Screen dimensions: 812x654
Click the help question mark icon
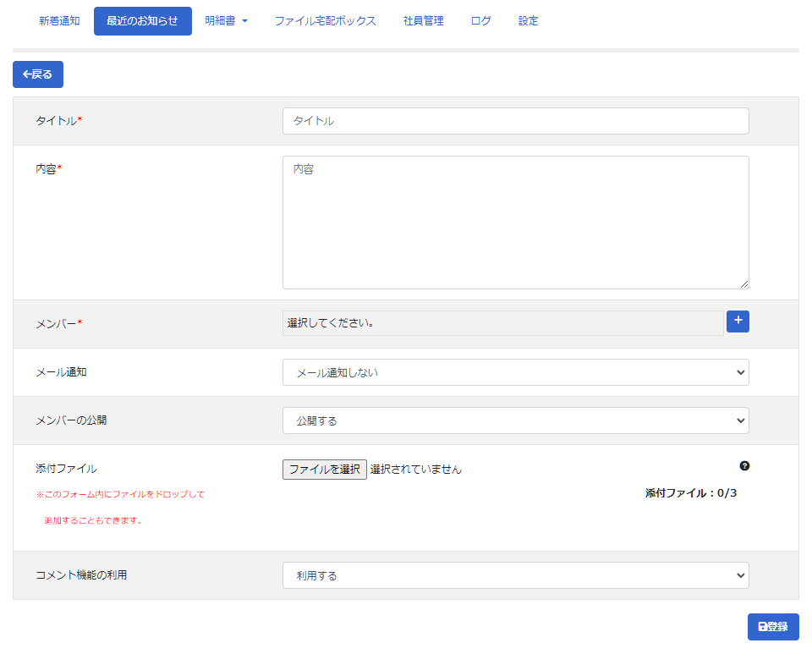pos(744,465)
